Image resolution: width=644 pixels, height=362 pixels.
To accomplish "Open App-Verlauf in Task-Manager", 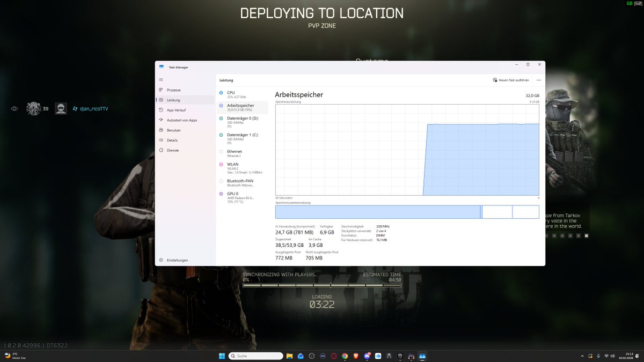I will 185,110.
